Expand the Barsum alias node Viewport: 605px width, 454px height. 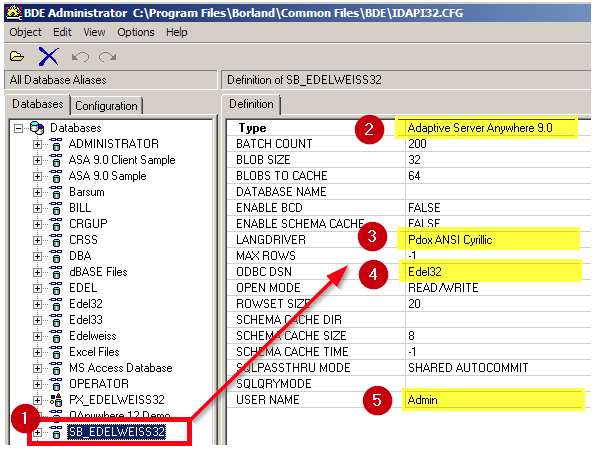37,192
